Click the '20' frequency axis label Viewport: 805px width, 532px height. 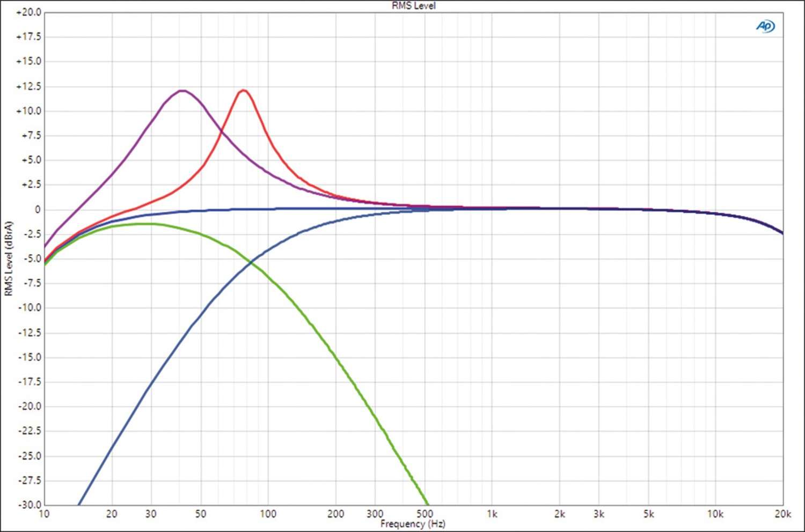click(x=112, y=514)
